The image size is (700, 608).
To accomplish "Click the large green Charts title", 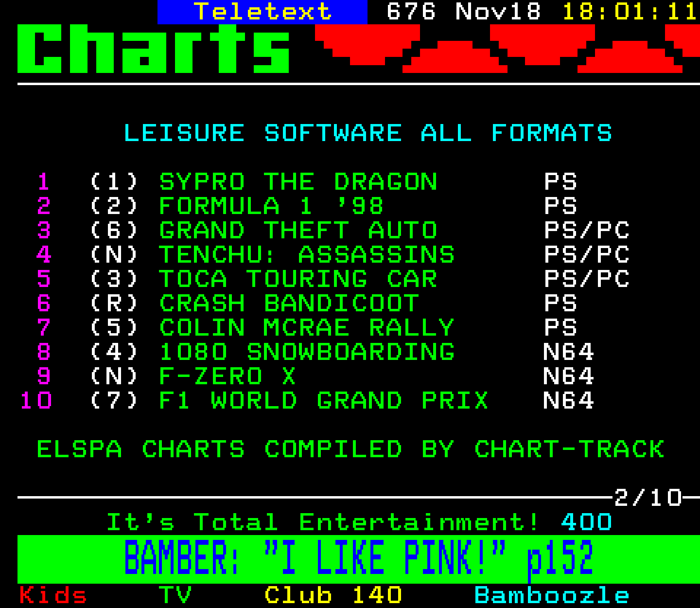I will tap(154, 49).
